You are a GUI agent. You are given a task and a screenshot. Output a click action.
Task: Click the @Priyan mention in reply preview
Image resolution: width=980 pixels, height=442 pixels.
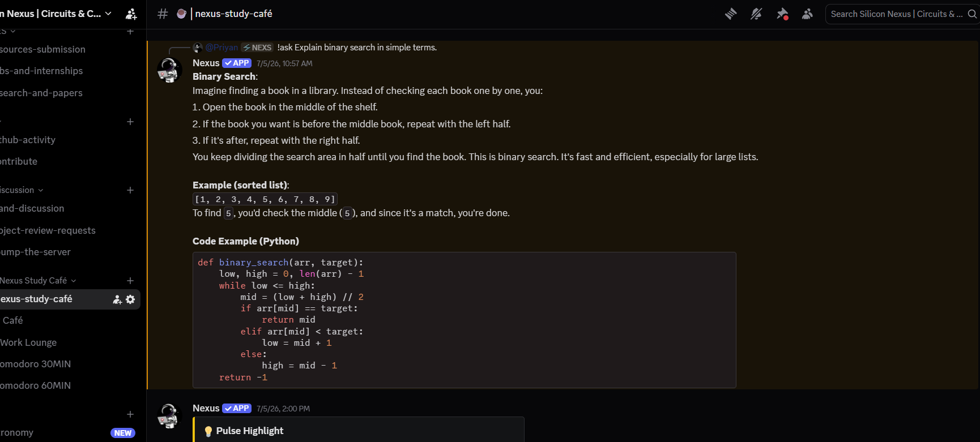coord(221,48)
